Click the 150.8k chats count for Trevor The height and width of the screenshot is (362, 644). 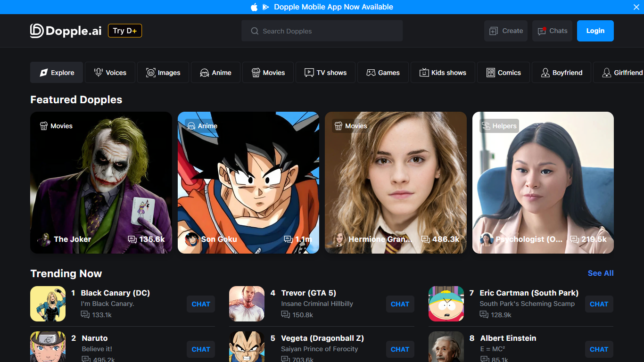point(297,315)
